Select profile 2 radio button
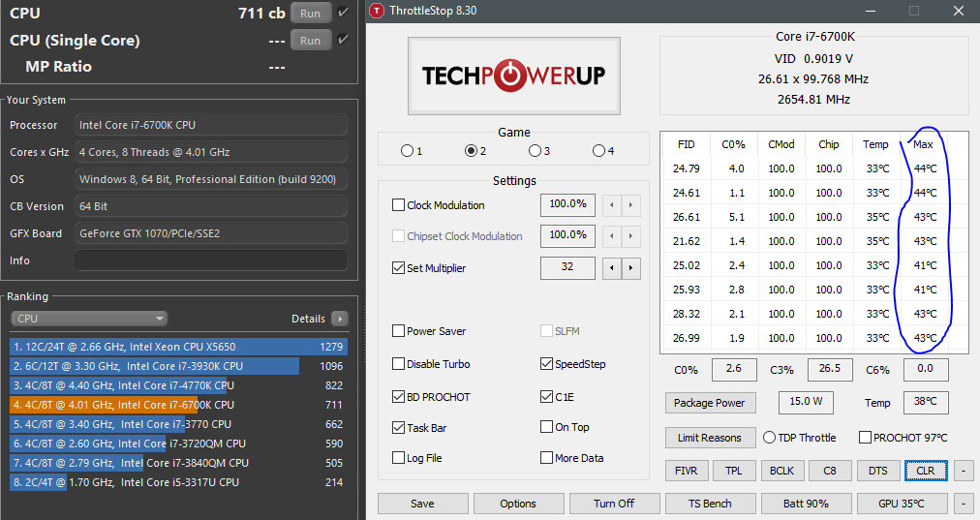Viewport: 980px width, 520px height. tap(472, 151)
